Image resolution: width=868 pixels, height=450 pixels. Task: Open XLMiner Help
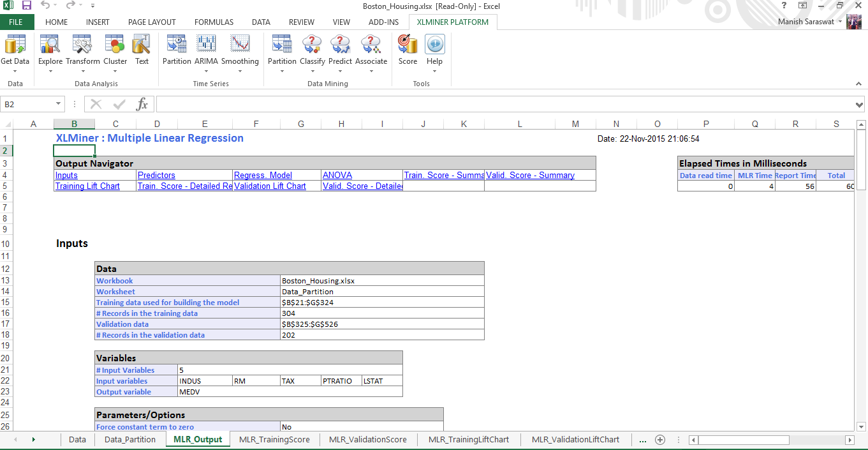pyautogui.click(x=434, y=50)
